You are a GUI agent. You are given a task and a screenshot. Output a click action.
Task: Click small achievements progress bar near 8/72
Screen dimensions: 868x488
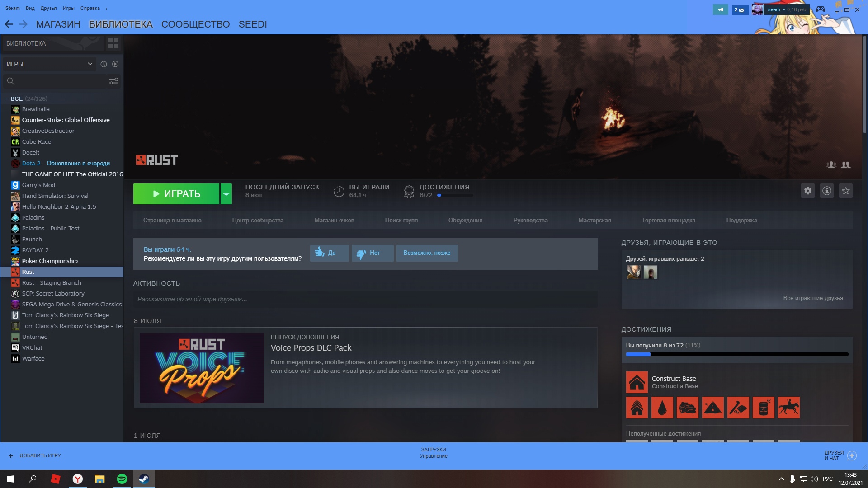point(455,195)
